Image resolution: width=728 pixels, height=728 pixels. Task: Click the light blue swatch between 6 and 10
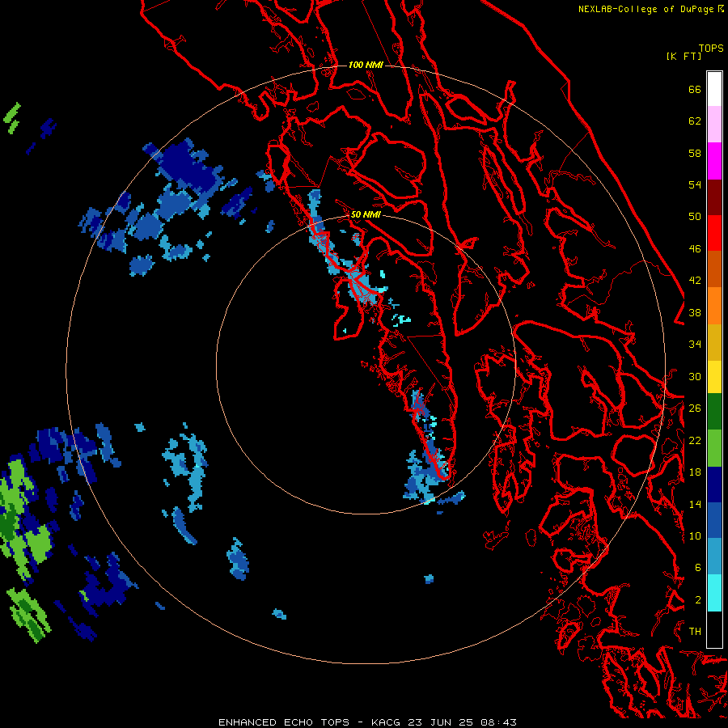click(714, 557)
